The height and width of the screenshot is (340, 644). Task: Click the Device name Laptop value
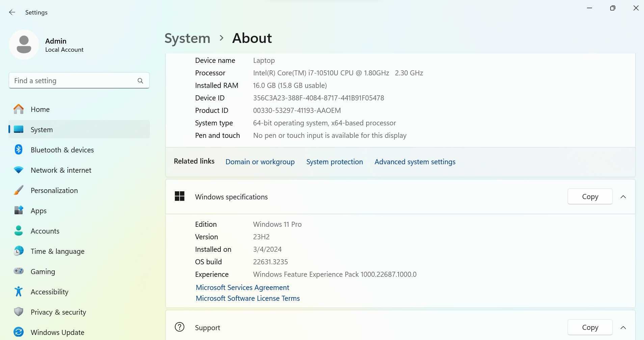click(264, 60)
